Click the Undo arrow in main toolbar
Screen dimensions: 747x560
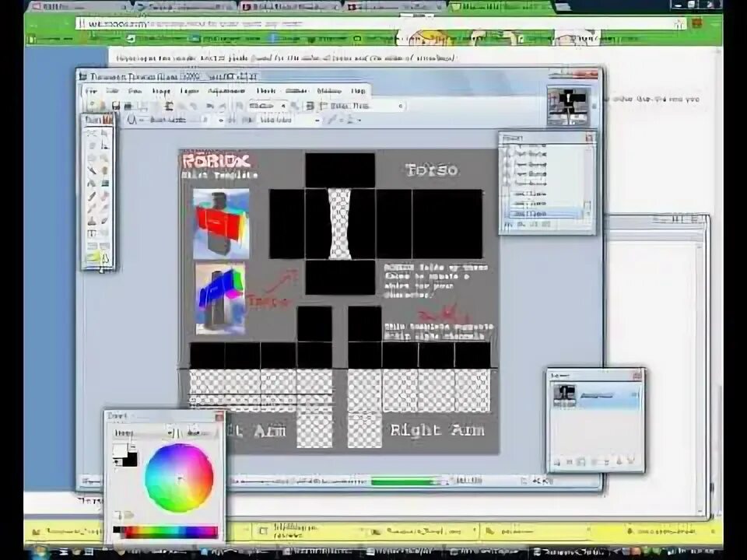(x=209, y=106)
